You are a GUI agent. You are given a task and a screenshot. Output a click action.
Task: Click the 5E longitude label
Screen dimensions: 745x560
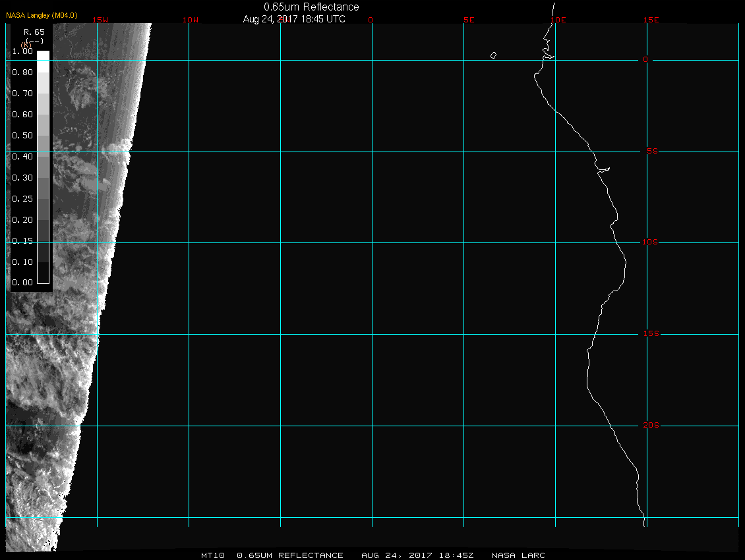click(469, 20)
